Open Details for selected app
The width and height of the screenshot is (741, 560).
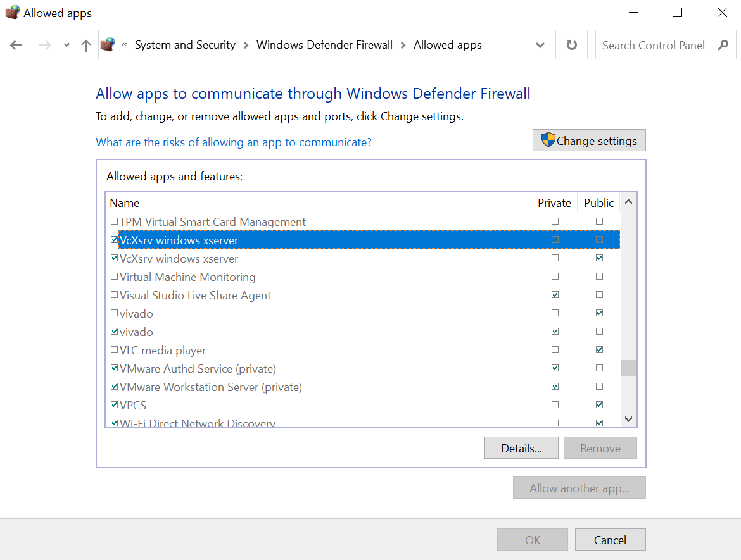coord(521,447)
